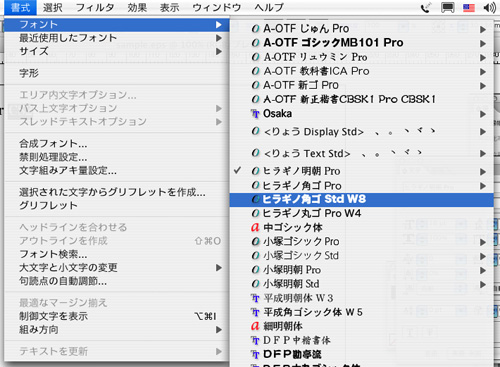
Task: Click the volume speaker icon in the menu bar
Action: tap(489, 7)
